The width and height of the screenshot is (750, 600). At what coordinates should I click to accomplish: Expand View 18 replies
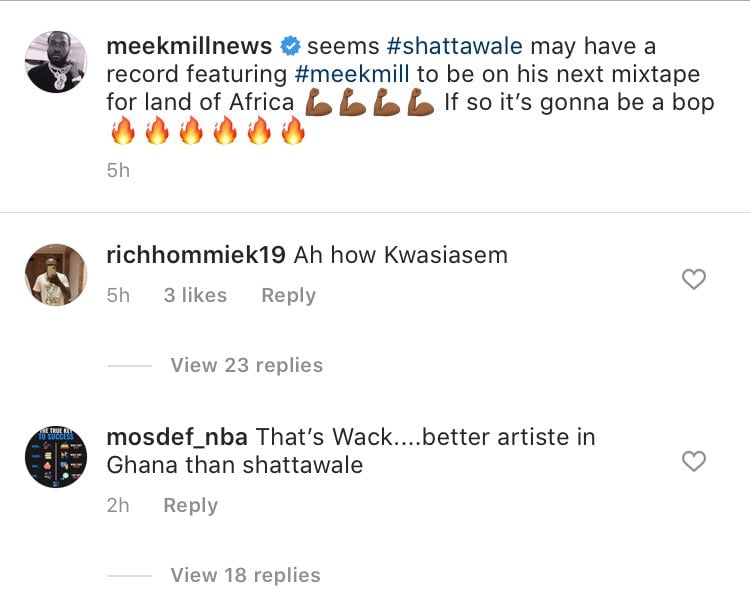[245, 575]
